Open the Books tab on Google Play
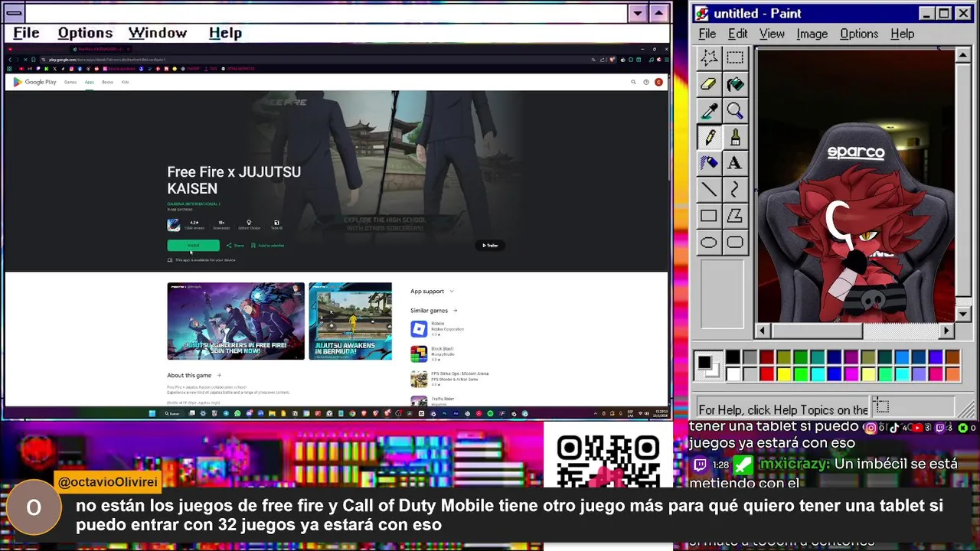Image resolution: width=980 pixels, height=551 pixels. point(107,82)
